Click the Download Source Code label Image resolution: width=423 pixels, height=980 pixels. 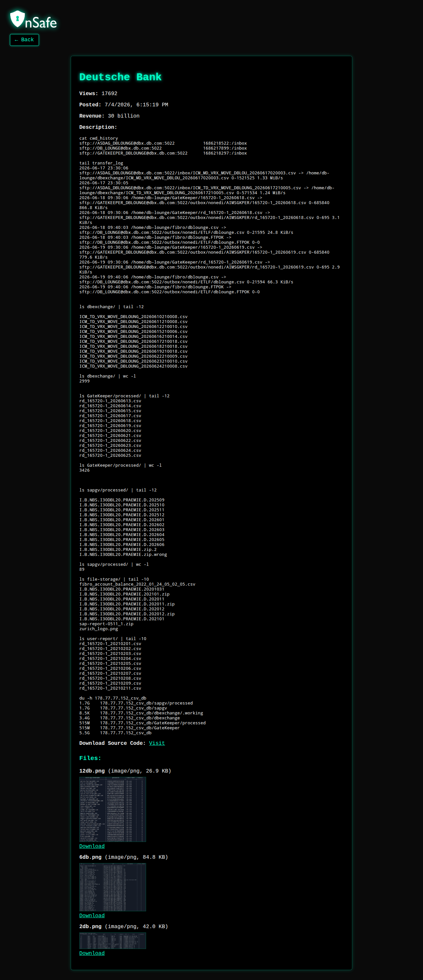(x=112, y=743)
